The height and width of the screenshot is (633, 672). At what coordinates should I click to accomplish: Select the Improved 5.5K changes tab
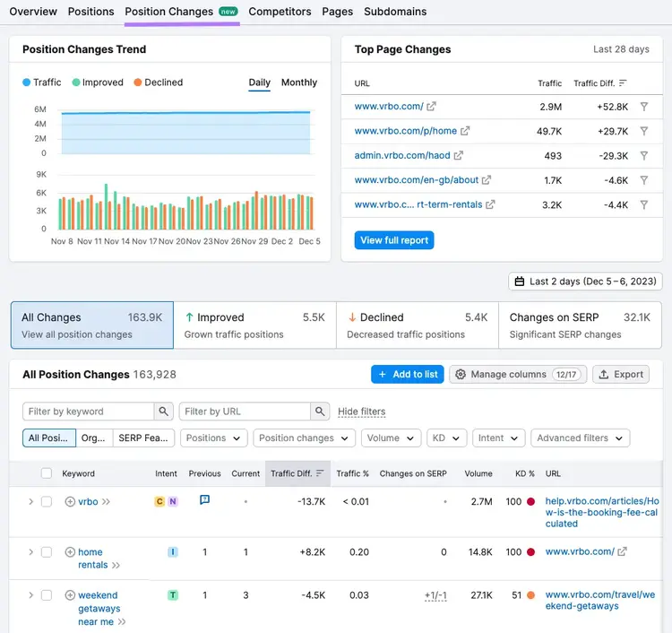click(254, 325)
